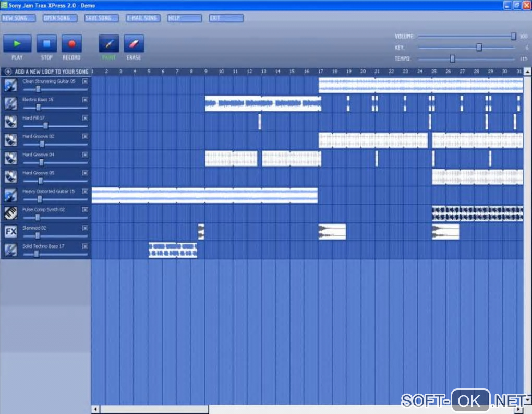Click the NEW SONG button
532x414 pixels.
[x=18, y=18]
